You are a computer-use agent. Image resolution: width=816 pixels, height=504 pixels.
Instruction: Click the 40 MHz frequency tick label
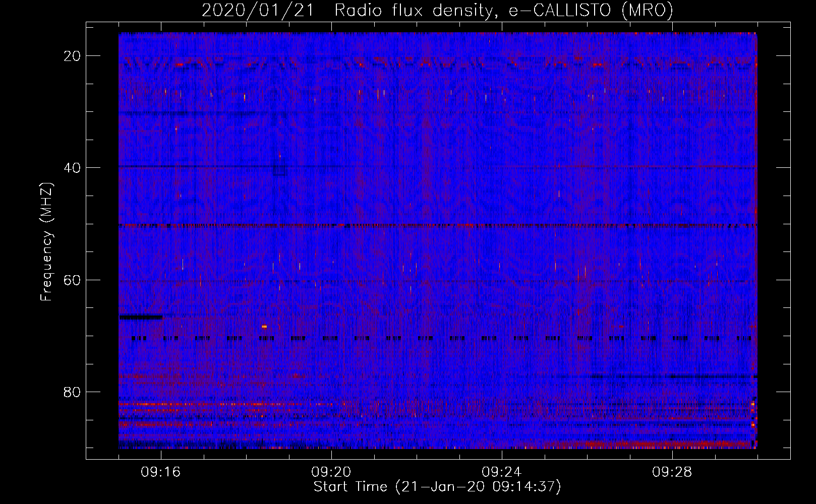pyautogui.click(x=72, y=168)
